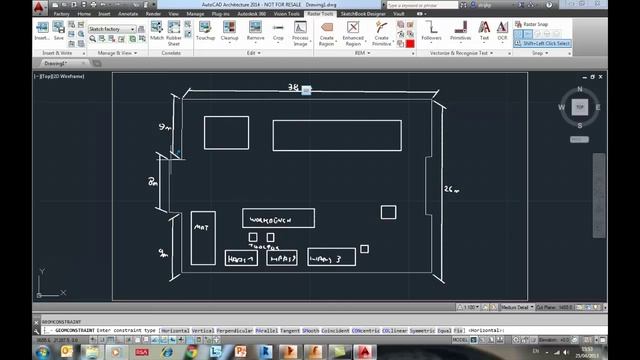Toggle the first highlighted raster snap mode button
The height and width of the screenshot is (360, 640).
click(518, 34)
